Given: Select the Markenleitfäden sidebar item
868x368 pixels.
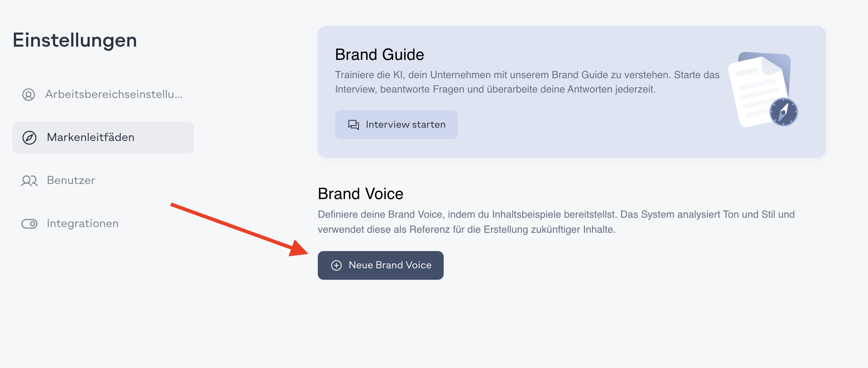Looking at the screenshot, I should (103, 138).
